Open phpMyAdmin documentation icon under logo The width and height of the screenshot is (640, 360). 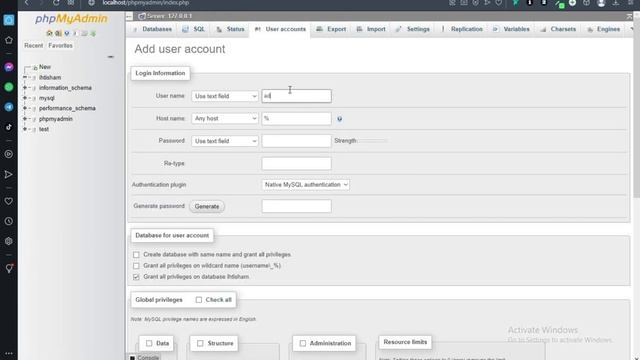point(67,33)
